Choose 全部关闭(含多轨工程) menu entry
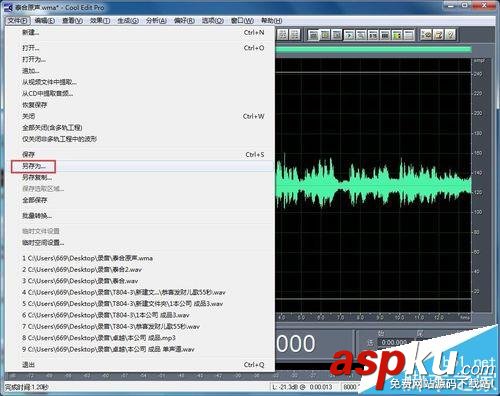The image size is (500, 396). tap(140, 127)
